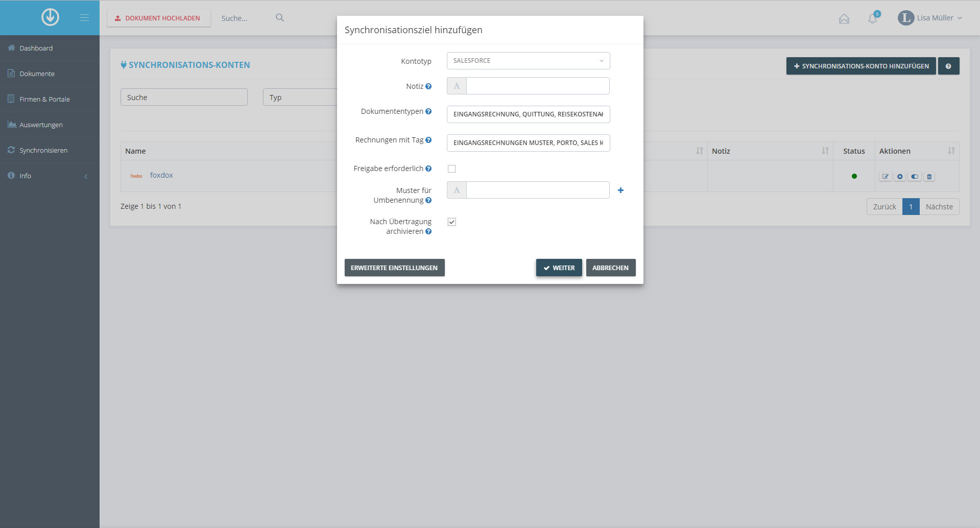980x528 pixels.
Task: Click the ABBRECHEN button
Action: click(x=610, y=268)
